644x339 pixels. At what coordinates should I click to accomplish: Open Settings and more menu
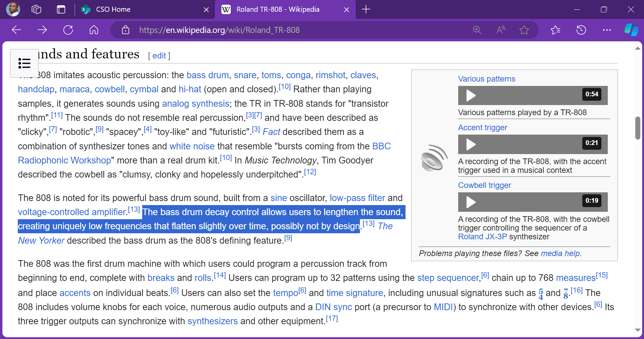point(607,30)
